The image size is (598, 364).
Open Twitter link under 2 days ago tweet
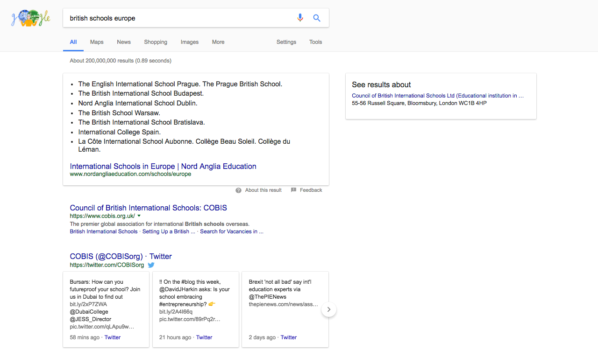(x=289, y=337)
